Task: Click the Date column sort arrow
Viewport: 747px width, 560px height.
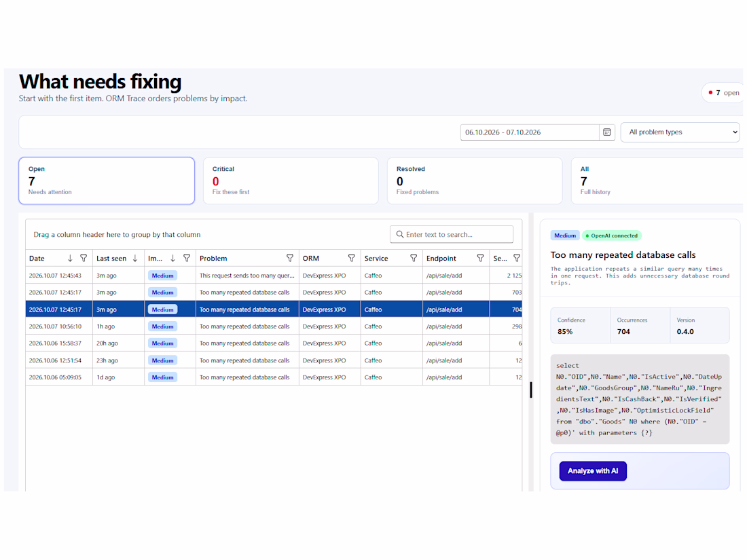Action: [x=70, y=258]
